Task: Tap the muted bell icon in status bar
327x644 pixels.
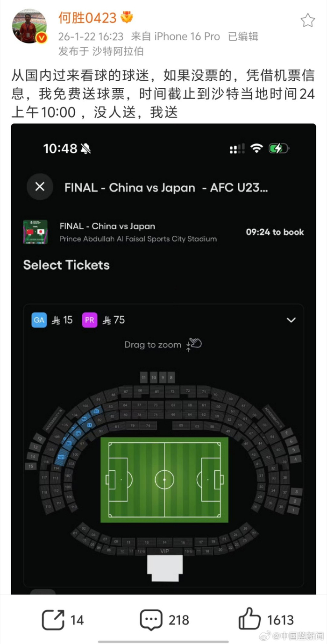Action: coord(85,149)
